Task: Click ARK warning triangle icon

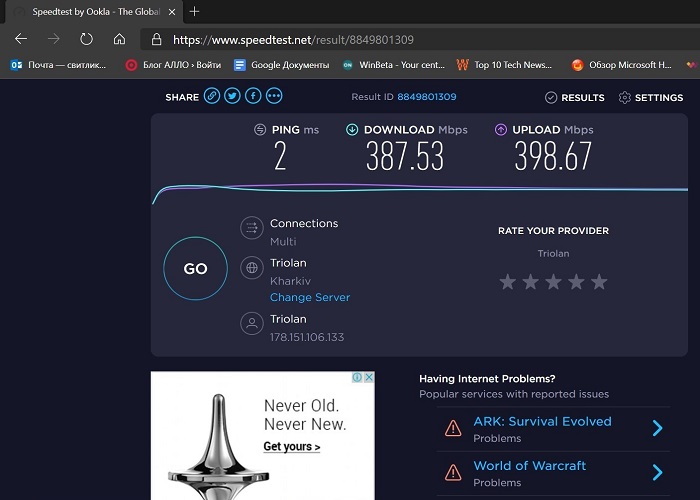Action: point(453,428)
